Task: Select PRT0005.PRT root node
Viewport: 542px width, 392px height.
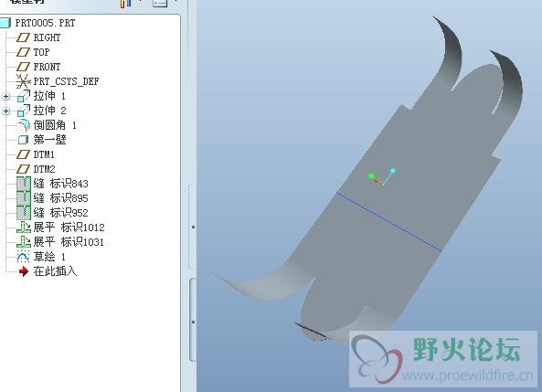Action: pos(38,23)
